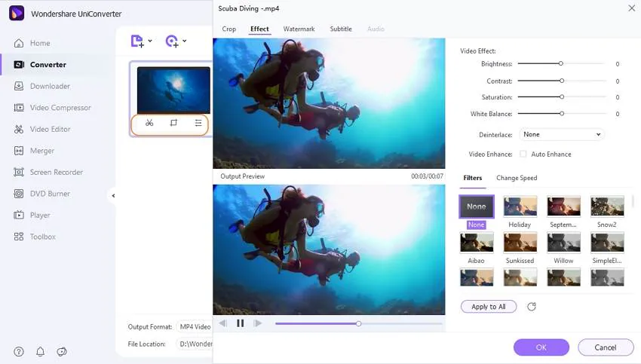Open Video Compressor from the sidebar
The width and height of the screenshot is (641, 364).
pyautogui.click(x=52, y=108)
